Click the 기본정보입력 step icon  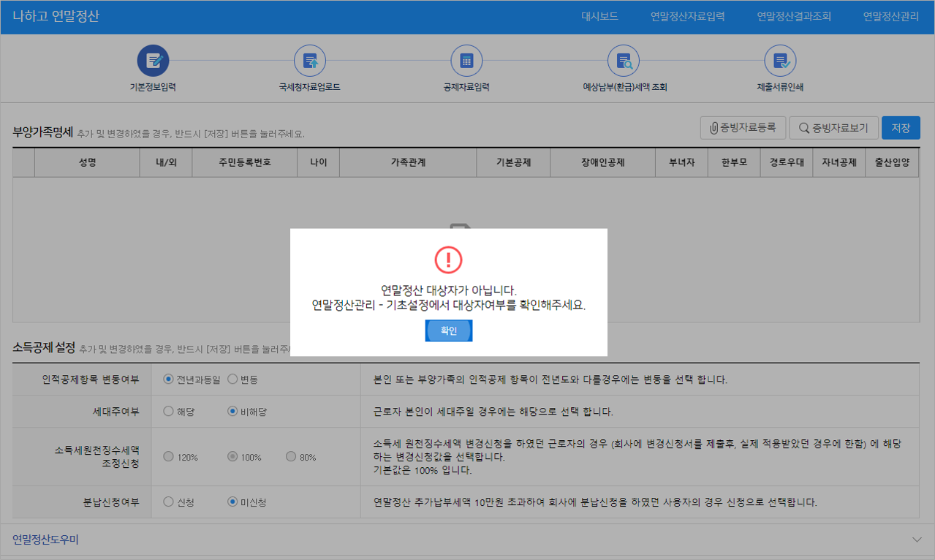pos(153,61)
